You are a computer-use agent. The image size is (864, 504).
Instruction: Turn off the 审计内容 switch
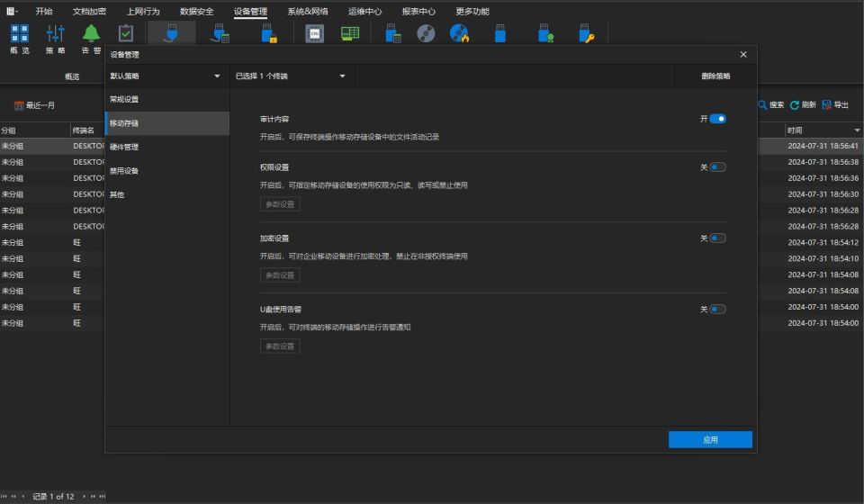click(x=717, y=119)
